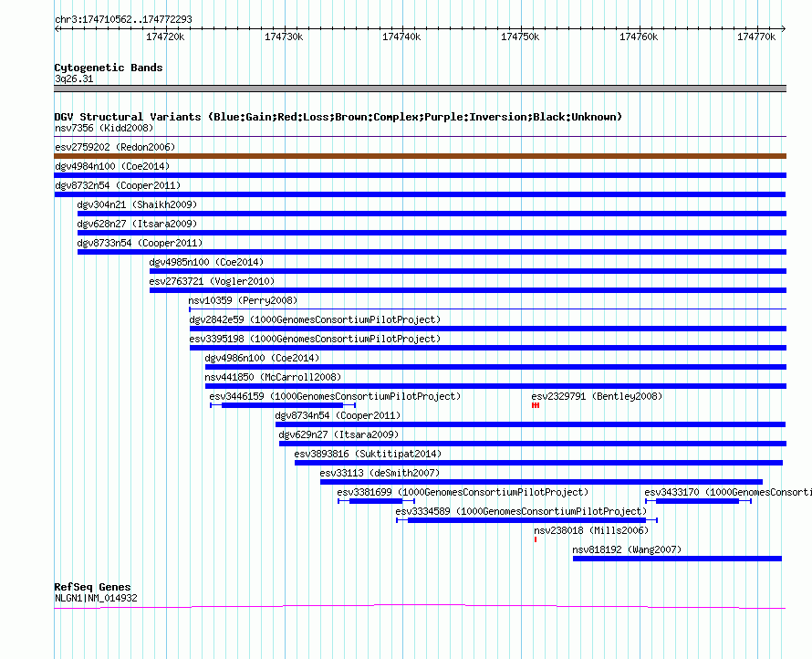The width and height of the screenshot is (812, 659).
Task: Click the red esv2329791 loss marker
Action: [x=536, y=405]
